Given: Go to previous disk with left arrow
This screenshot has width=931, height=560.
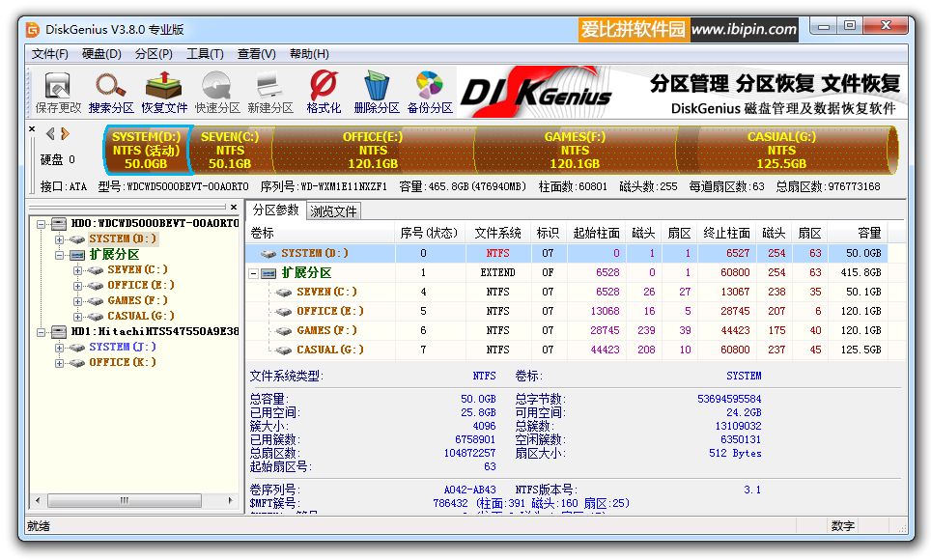Looking at the screenshot, I should click(50, 133).
